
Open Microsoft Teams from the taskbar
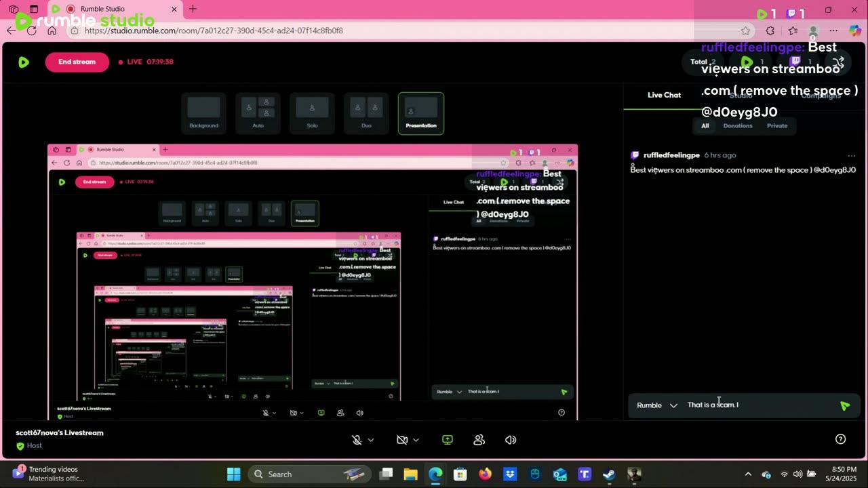click(585, 474)
